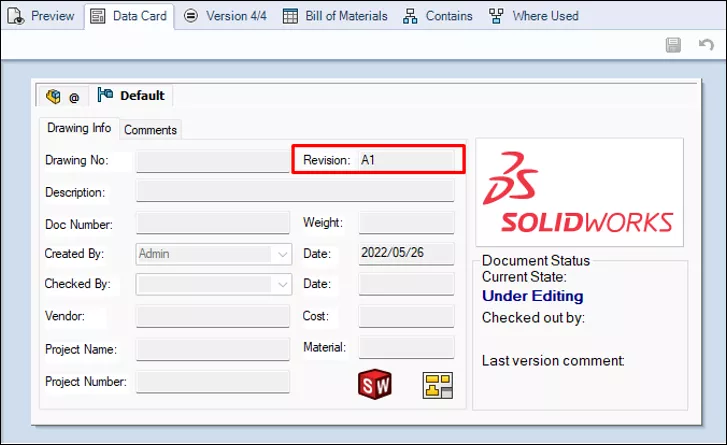Screen dimensions: 727x445
Task: Click the Weight input field
Action: click(x=406, y=223)
